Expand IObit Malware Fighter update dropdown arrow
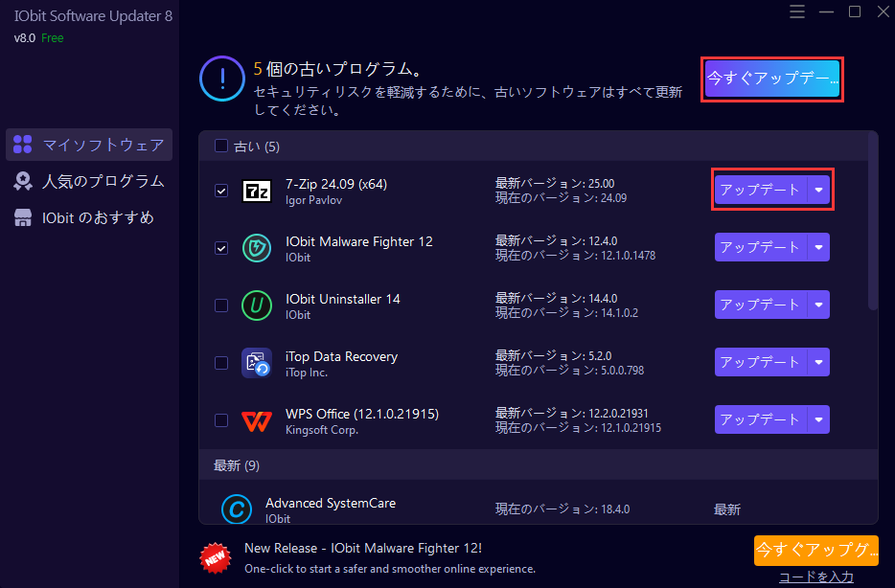 click(x=819, y=247)
